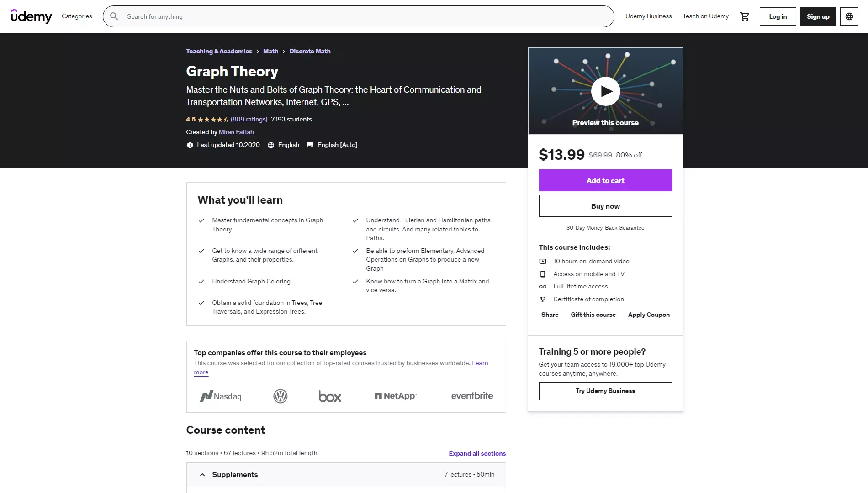Click the search magnifier icon

pos(114,16)
